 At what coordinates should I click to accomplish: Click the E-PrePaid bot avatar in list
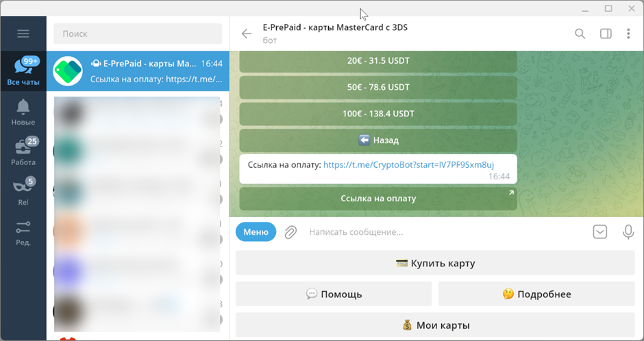coord(68,71)
